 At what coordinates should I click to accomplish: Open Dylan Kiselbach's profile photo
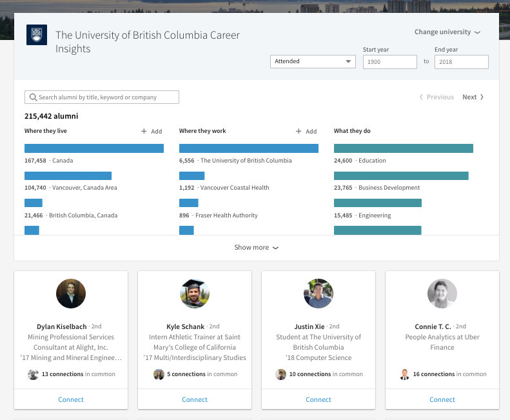click(x=71, y=294)
